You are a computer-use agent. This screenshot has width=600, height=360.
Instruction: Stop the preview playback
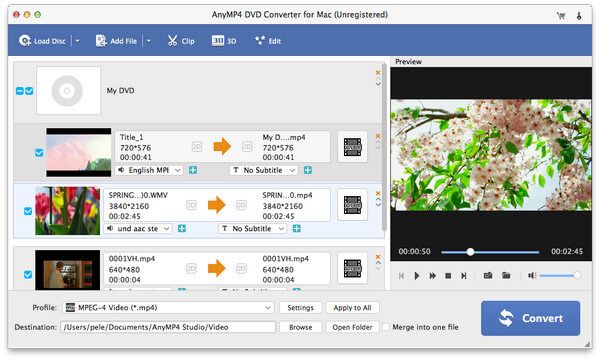(x=448, y=276)
